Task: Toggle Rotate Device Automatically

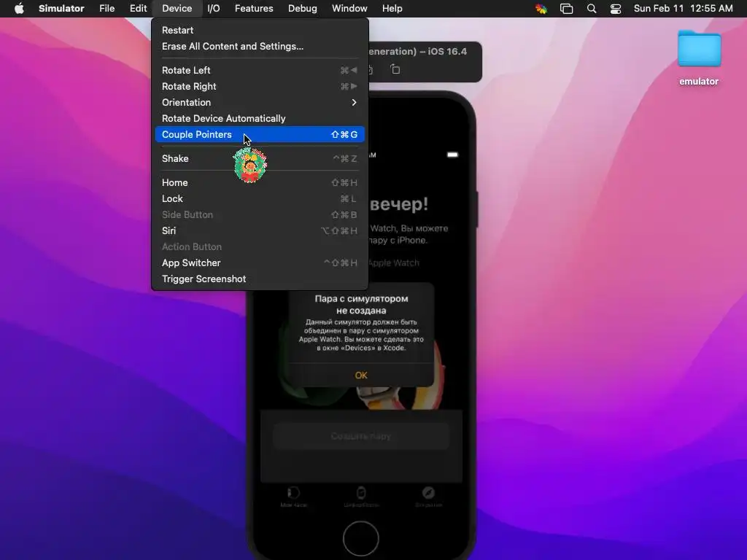Action: (x=260, y=119)
